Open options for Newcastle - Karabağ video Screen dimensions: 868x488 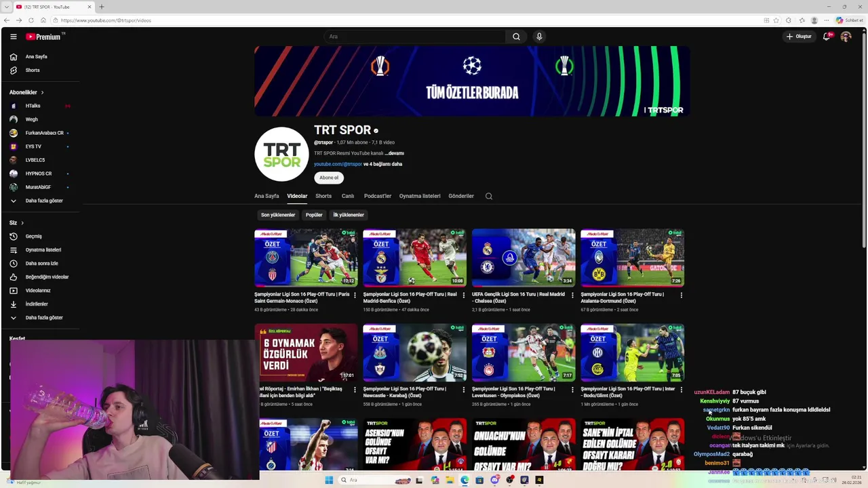point(463,390)
